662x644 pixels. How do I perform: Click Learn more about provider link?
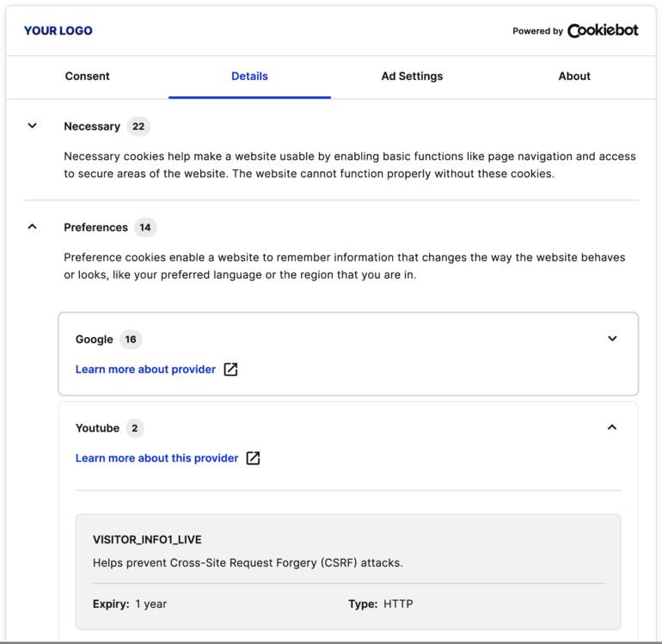(145, 370)
